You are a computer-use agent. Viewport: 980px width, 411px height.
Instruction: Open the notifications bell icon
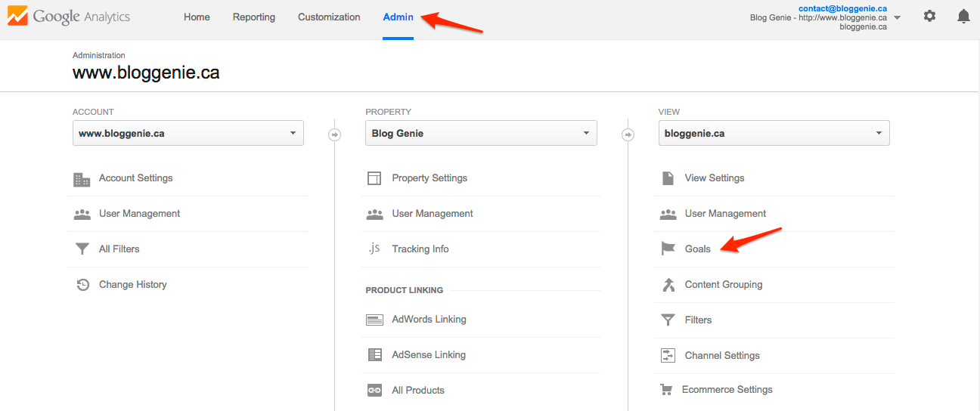(x=963, y=16)
